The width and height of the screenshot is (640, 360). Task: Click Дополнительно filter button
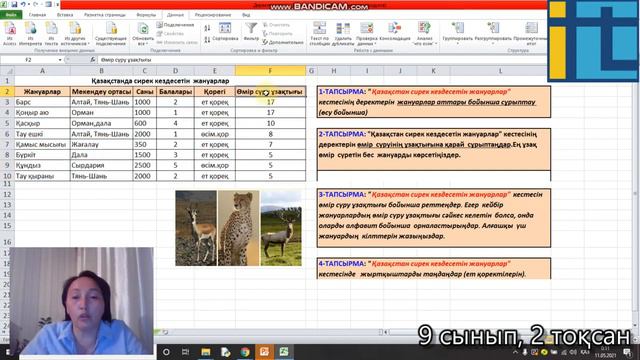point(283,42)
